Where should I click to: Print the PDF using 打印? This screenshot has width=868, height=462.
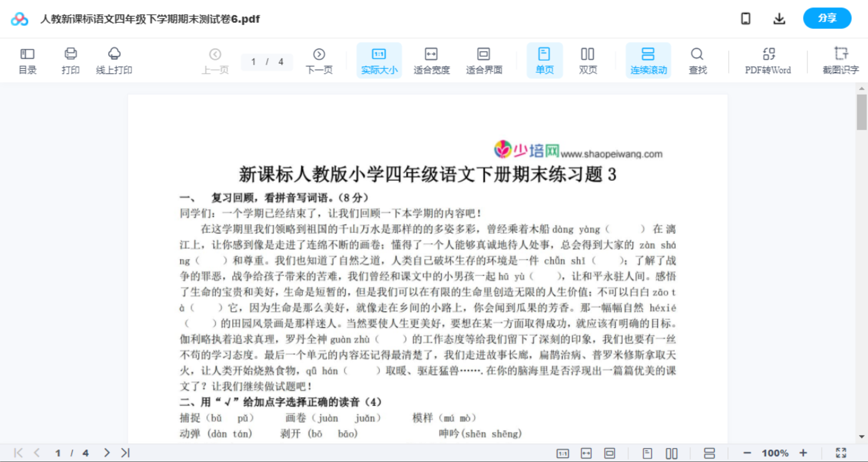(x=71, y=60)
